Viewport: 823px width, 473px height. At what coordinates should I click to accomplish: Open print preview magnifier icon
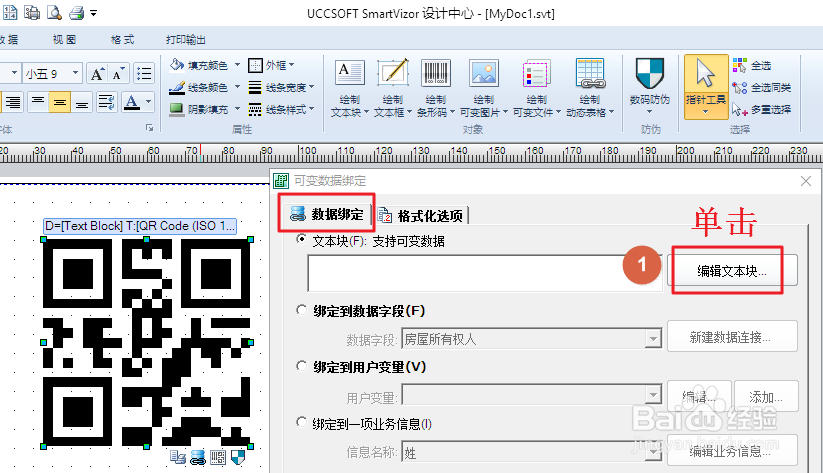coord(54,12)
